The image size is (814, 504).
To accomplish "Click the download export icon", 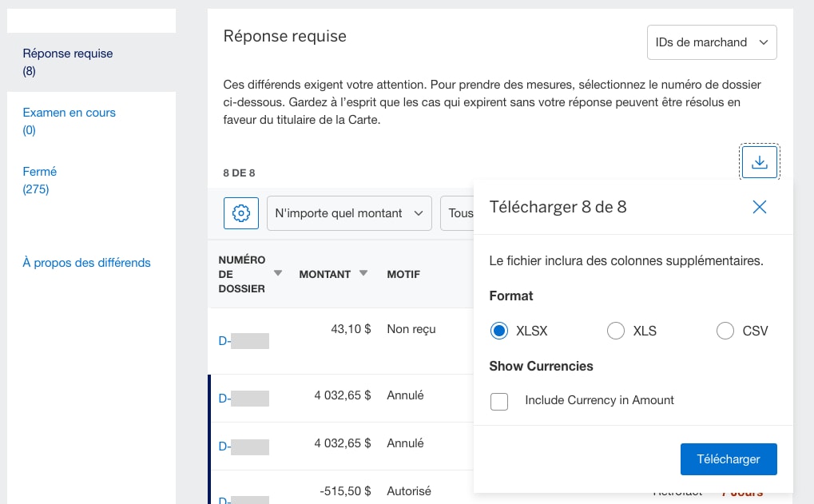I will 758,161.
